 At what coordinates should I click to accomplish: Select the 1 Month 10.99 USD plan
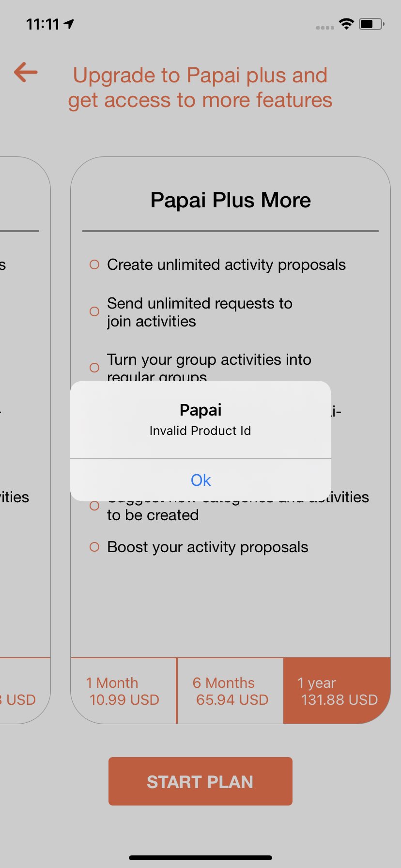pos(123,691)
